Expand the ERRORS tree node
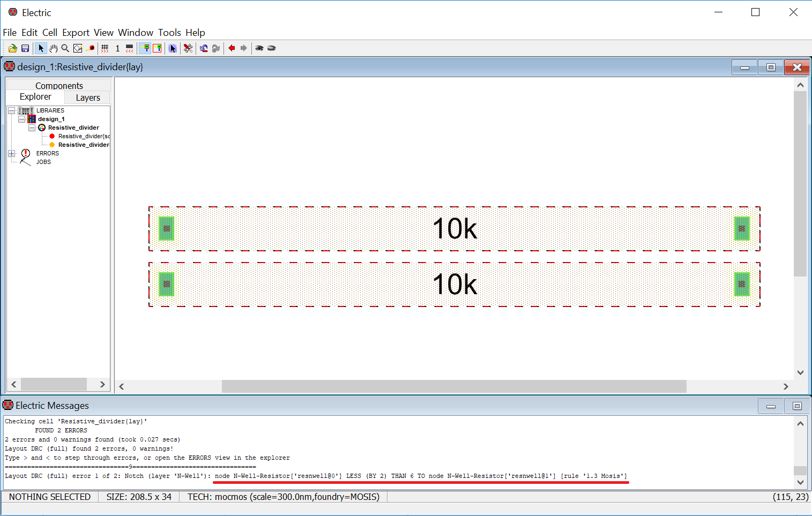 click(x=12, y=153)
